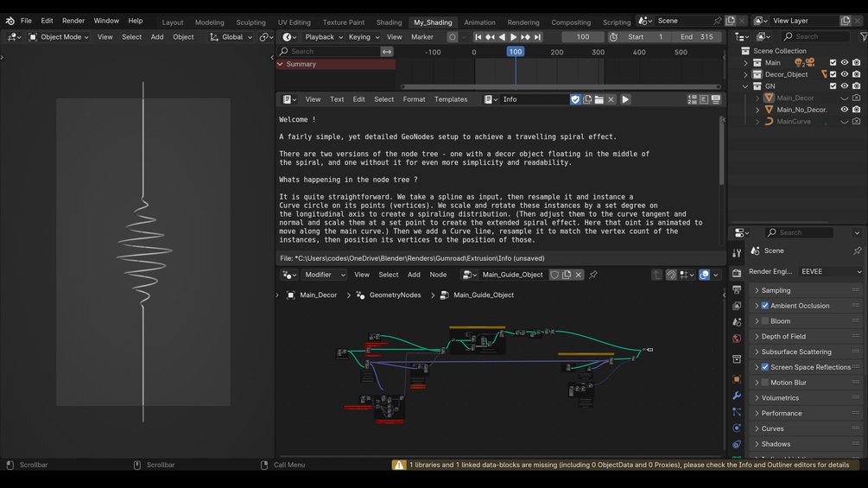Collapse Summary row in timeline
The height and width of the screenshot is (488, 868).
tap(281, 64)
